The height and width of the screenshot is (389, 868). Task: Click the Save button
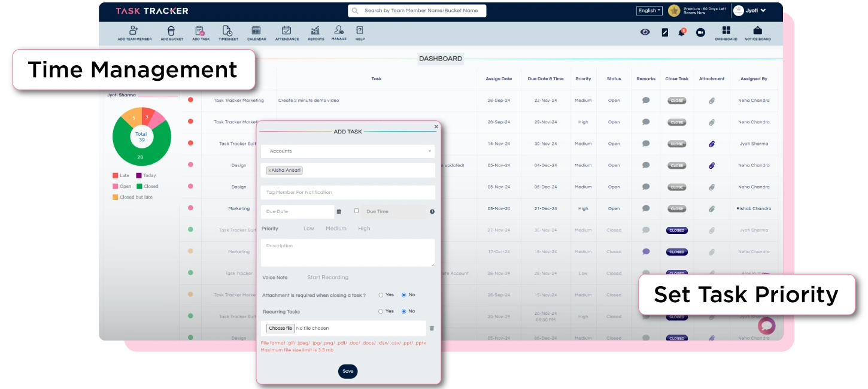pyautogui.click(x=348, y=371)
